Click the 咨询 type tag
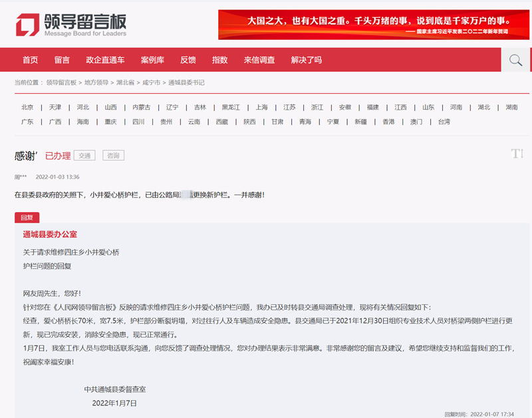 click(113, 156)
